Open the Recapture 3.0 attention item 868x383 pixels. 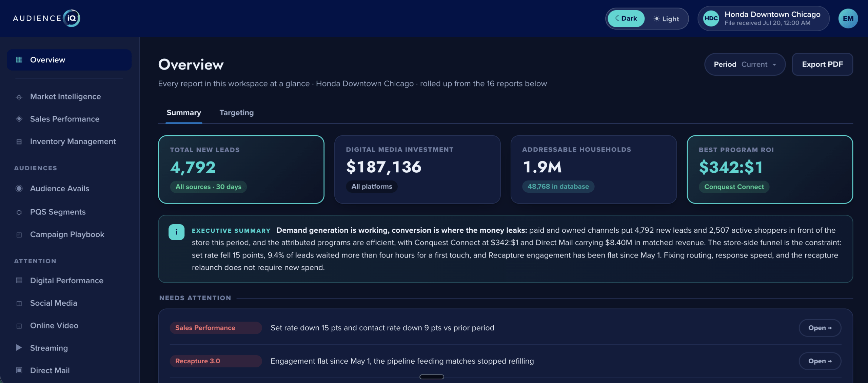[x=820, y=361]
